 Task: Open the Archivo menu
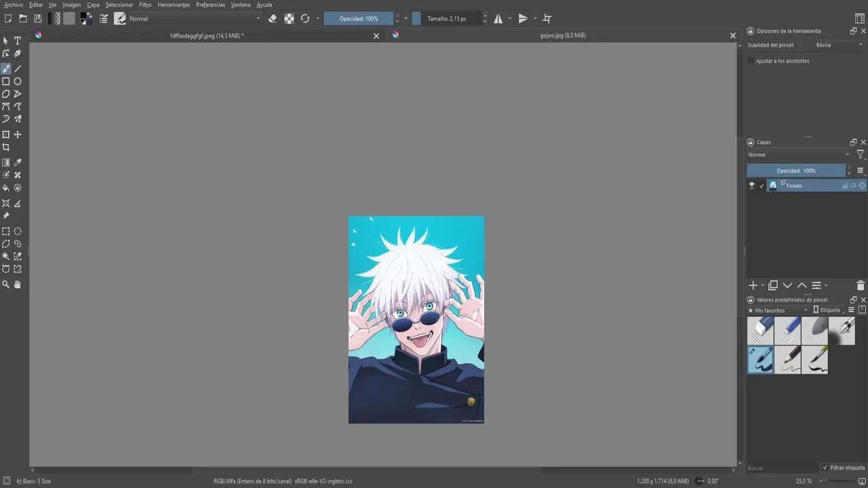click(x=14, y=5)
